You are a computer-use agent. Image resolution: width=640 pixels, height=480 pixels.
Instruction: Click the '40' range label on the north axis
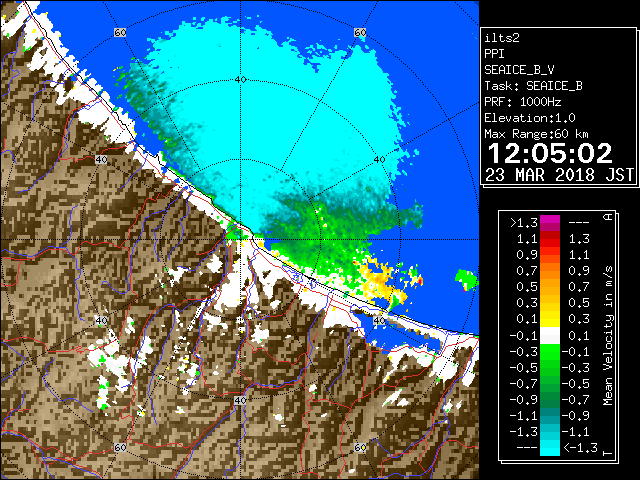(240, 80)
